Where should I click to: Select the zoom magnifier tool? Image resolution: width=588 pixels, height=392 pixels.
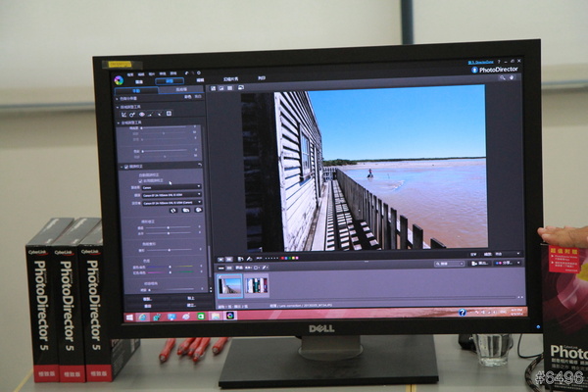pos(502,78)
